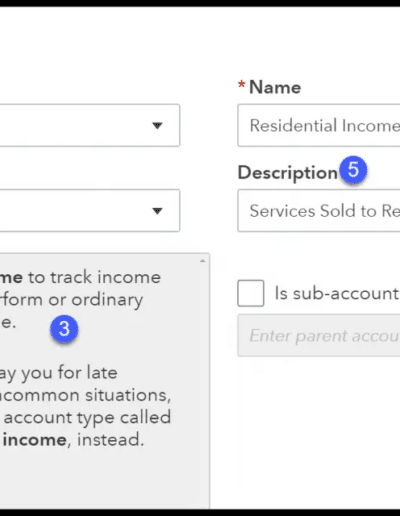400x516 pixels.
Task: Click the account type called text line
Action: [x=87, y=417]
